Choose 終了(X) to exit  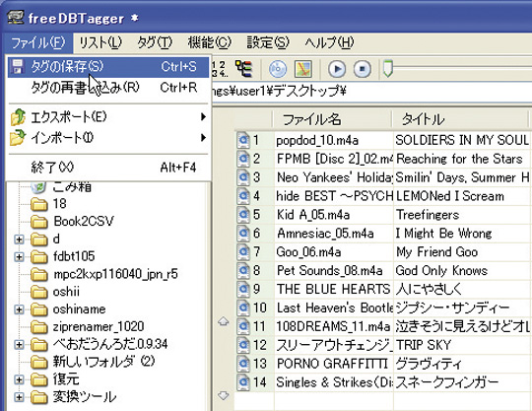(x=108, y=168)
